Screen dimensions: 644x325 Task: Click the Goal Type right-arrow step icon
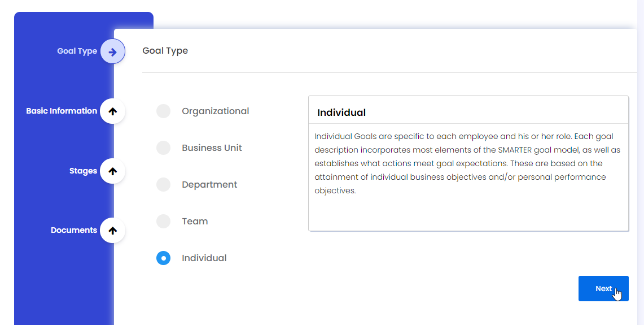coord(112,51)
